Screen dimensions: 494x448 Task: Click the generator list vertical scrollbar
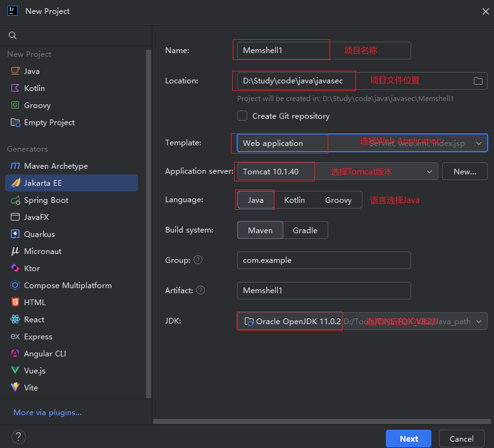[x=149, y=224]
